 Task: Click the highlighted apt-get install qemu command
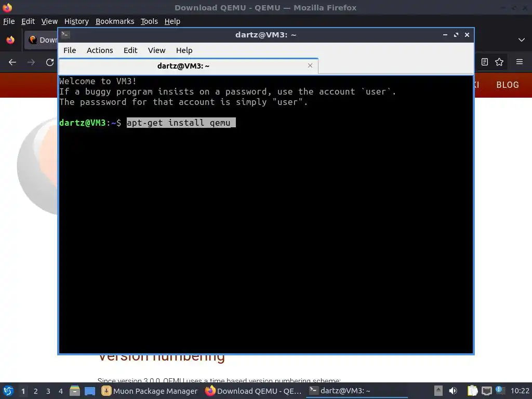coord(181,123)
